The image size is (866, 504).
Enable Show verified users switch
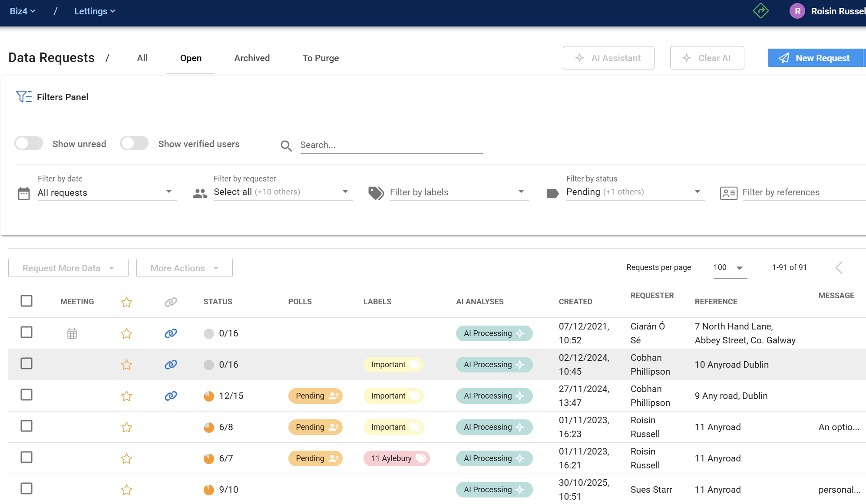pos(134,143)
